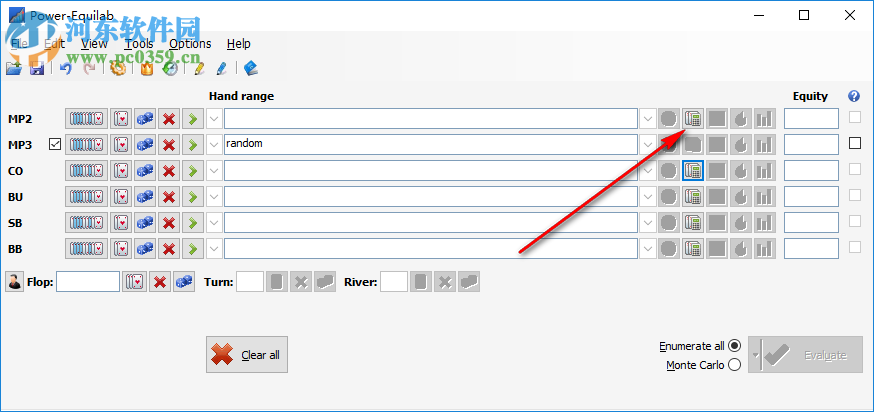Image resolution: width=874 pixels, height=412 pixels.
Task: Click into the Flop input field
Action: [x=88, y=282]
